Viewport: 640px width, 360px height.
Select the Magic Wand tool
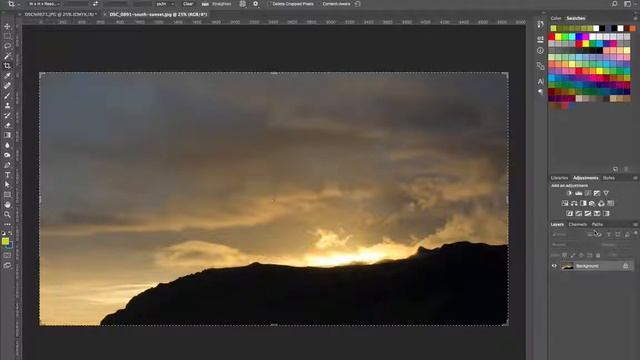coord(7,56)
